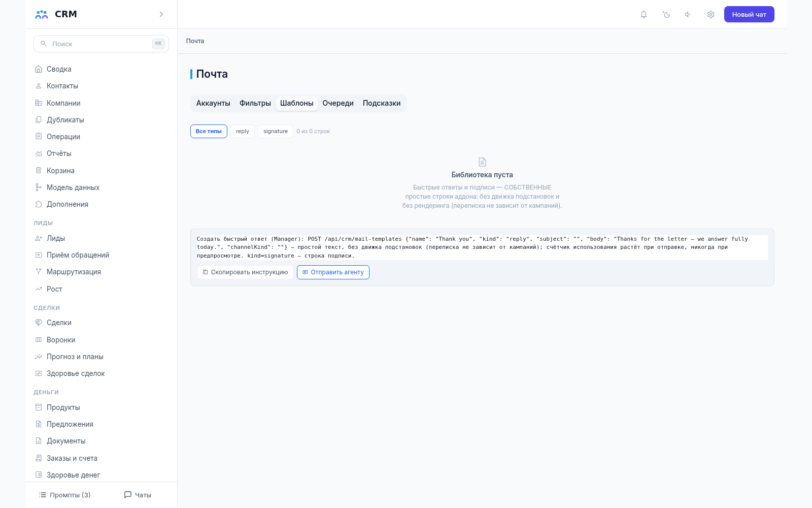Open Рост section
The image size is (812, 508).
coord(101,289)
